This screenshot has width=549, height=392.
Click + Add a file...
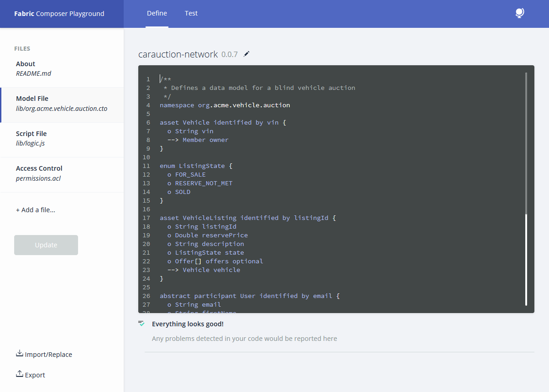click(36, 210)
